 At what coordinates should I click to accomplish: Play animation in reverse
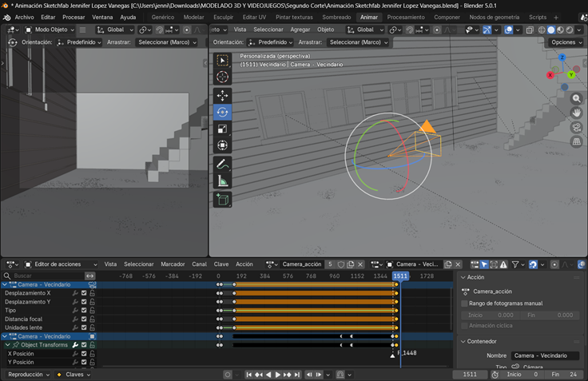point(268,375)
